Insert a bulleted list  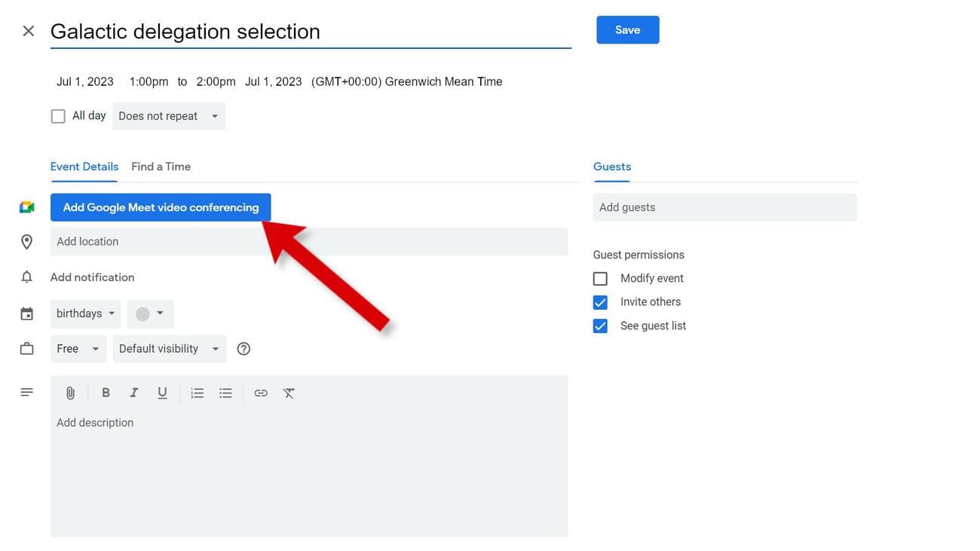[225, 393]
